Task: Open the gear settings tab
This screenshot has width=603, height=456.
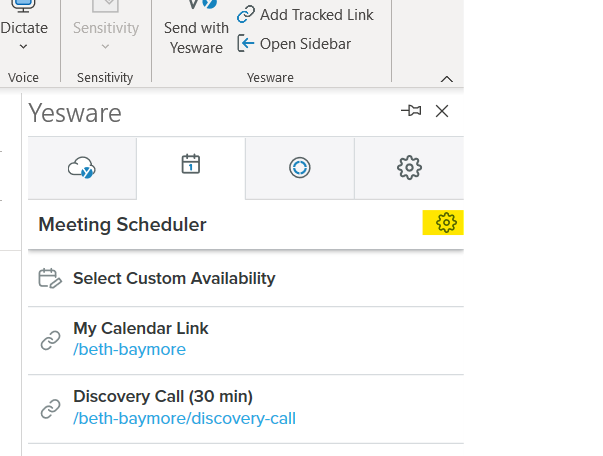Action: click(x=409, y=168)
